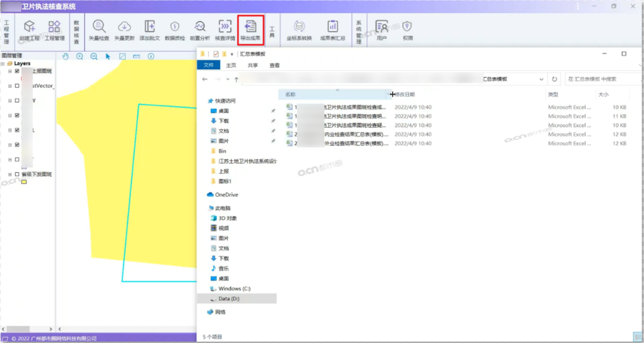Screen dimensions: 644x343
Task: Collapse the 省级下发图斑 layer expander
Action: (x=10, y=174)
